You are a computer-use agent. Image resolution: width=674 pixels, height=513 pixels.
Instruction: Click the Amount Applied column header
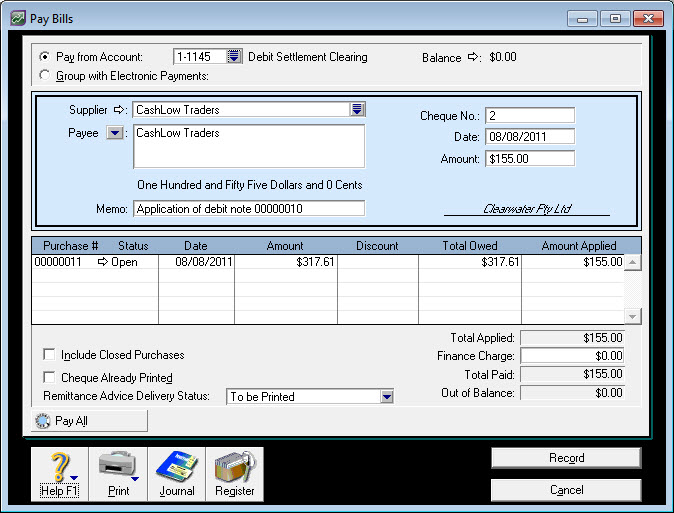[x=579, y=246]
